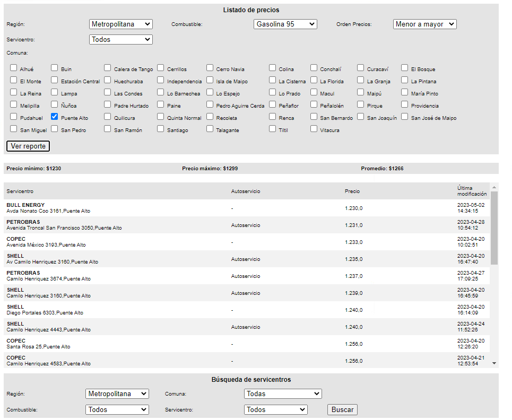
Task: Enable the Lo Barnechea checkbox
Action: click(160, 92)
